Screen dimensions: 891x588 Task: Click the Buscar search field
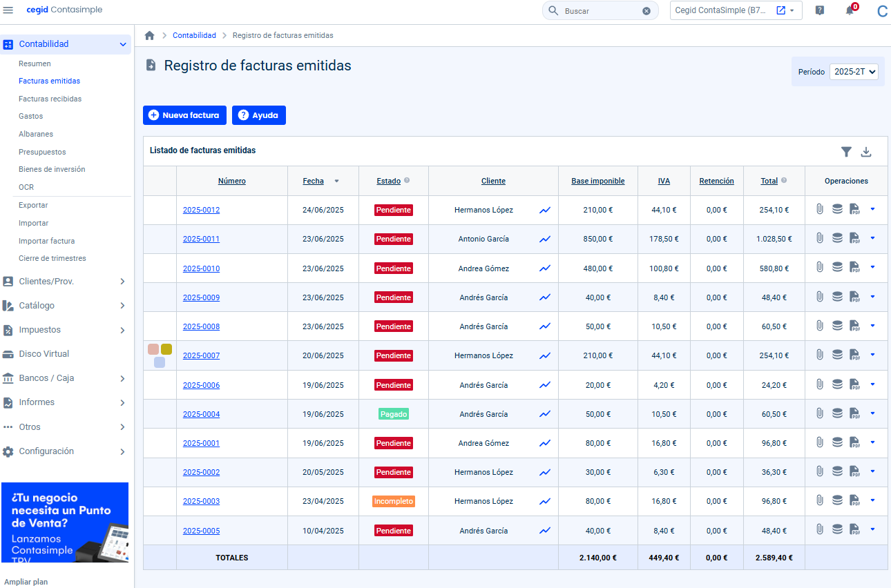600,11
